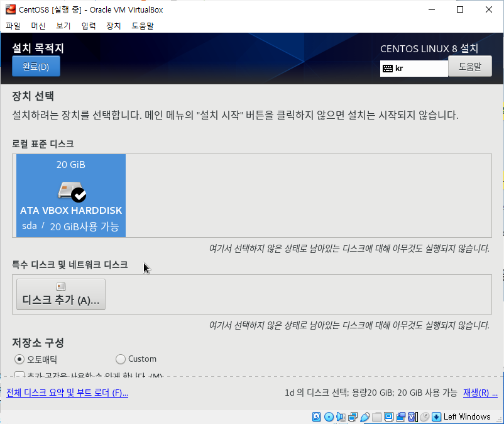This screenshot has height=424, width=504.
Task: Click the 도움말 help button in installer
Action: click(x=470, y=66)
